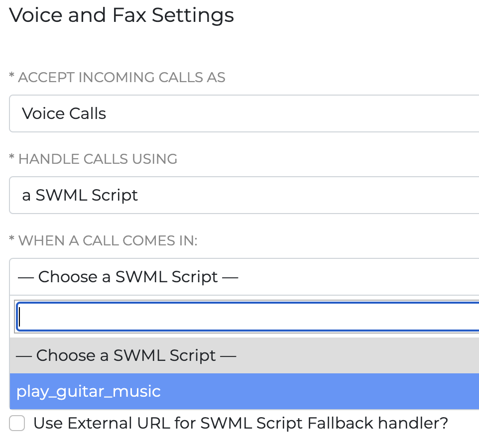Click the a SWML Script selection box
This screenshot has height=448, width=479.
click(x=239, y=195)
